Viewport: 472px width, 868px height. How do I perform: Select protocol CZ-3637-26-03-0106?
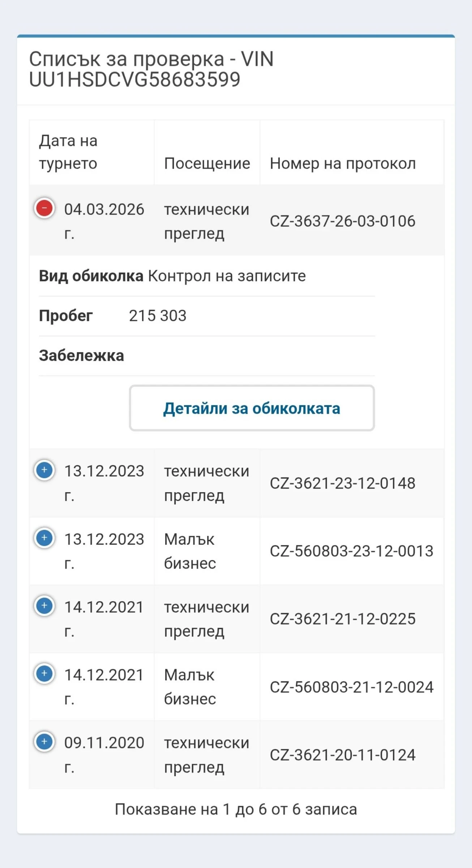click(343, 221)
